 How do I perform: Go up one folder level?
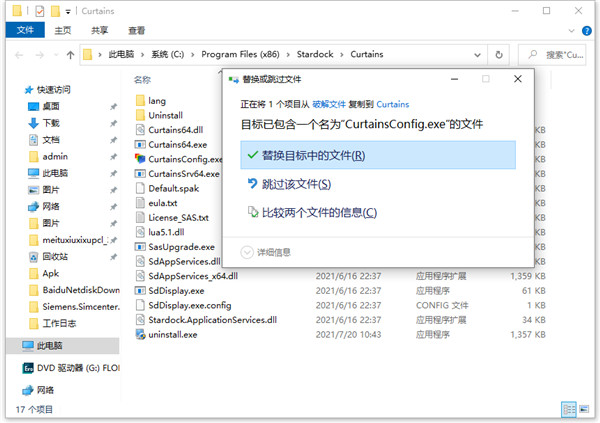click(x=70, y=55)
